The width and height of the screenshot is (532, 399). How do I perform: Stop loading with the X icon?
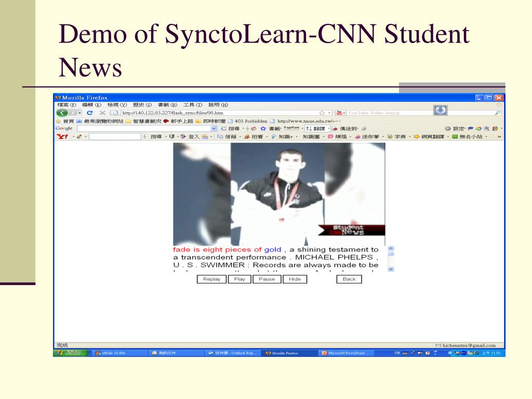[x=102, y=113]
